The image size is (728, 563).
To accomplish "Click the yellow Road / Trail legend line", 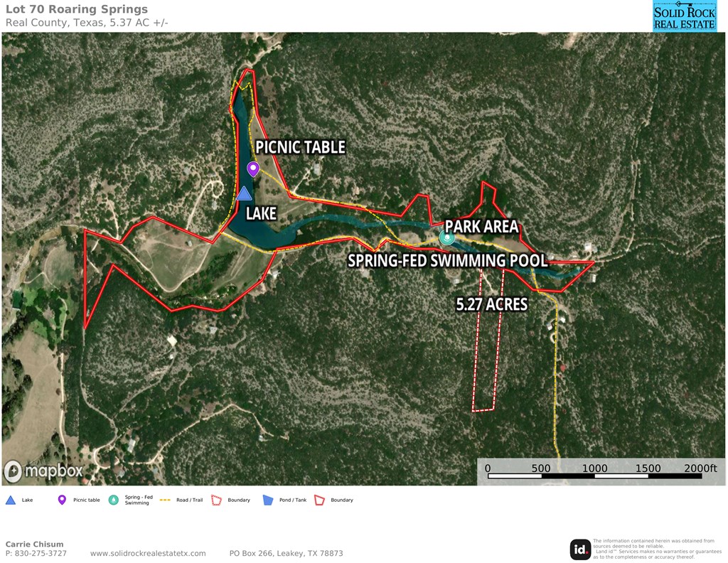I will pos(165,500).
